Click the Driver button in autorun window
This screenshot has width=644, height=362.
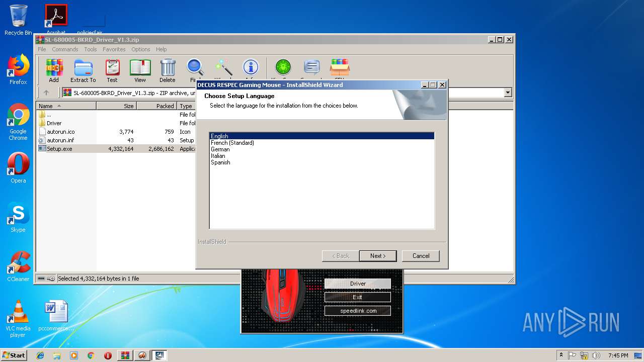(358, 284)
